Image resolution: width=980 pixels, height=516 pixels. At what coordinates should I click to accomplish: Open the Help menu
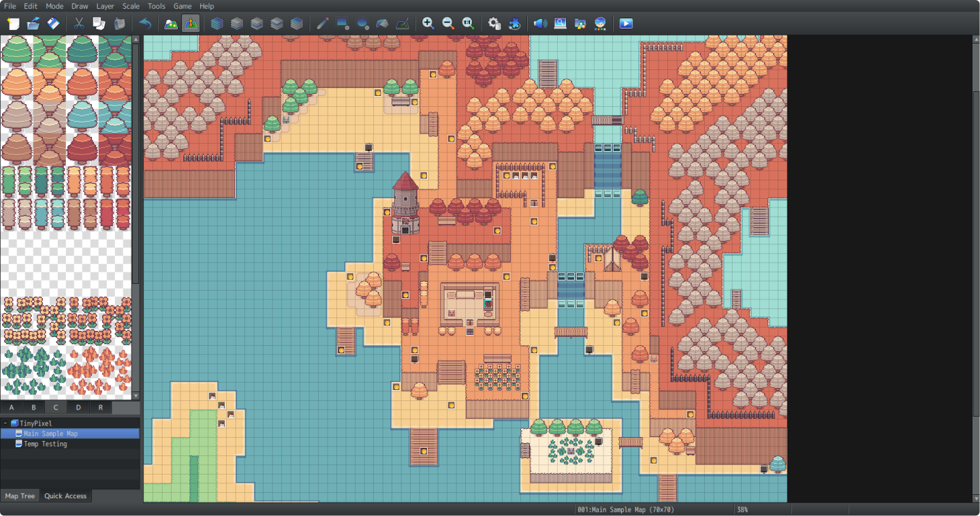(206, 6)
